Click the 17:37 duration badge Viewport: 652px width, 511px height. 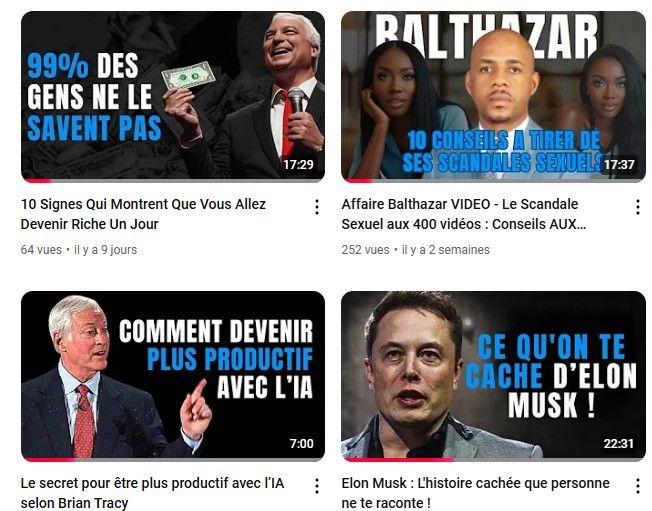[x=619, y=165]
